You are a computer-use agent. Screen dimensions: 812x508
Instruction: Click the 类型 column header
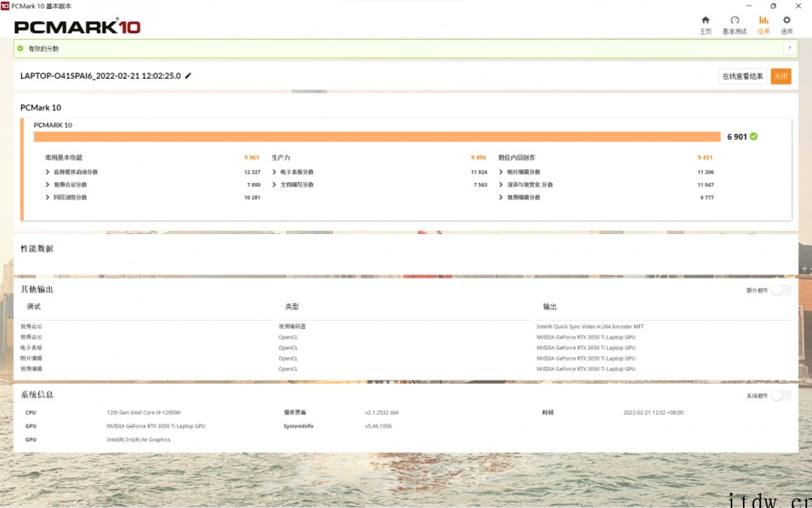pyautogui.click(x=292, y=306)
